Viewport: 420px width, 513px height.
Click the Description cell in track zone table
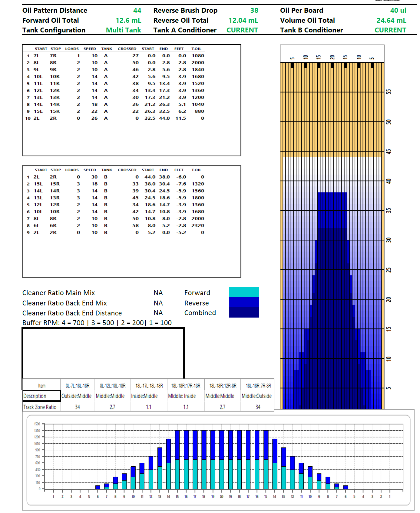[41, 396]
